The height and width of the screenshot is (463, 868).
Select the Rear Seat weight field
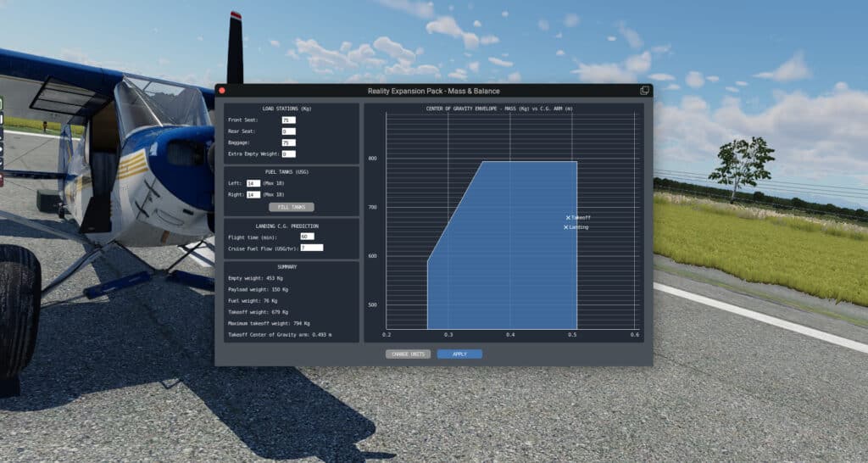click(288, 131)
